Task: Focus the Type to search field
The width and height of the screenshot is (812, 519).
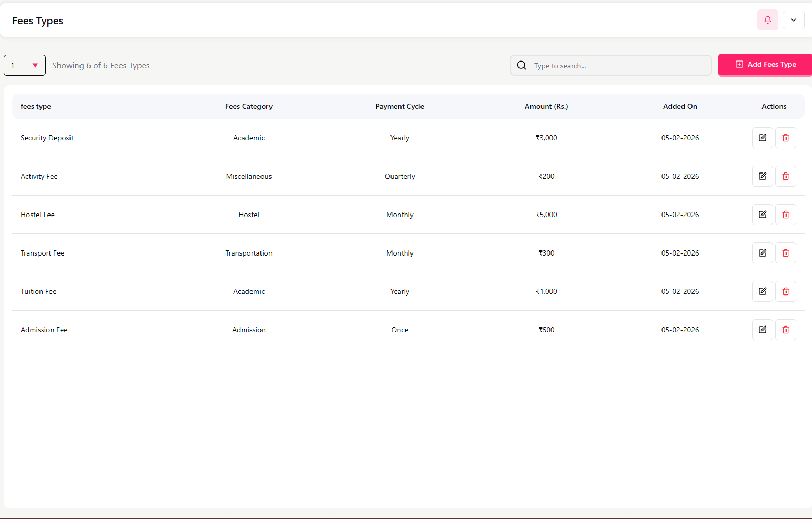Action: click(x=618, y=66)
